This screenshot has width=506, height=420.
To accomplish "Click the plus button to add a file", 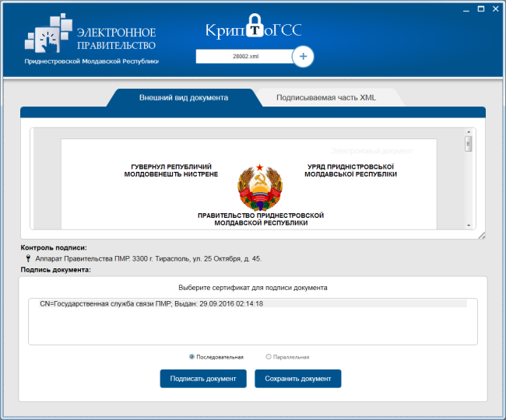I will point(303,57).
